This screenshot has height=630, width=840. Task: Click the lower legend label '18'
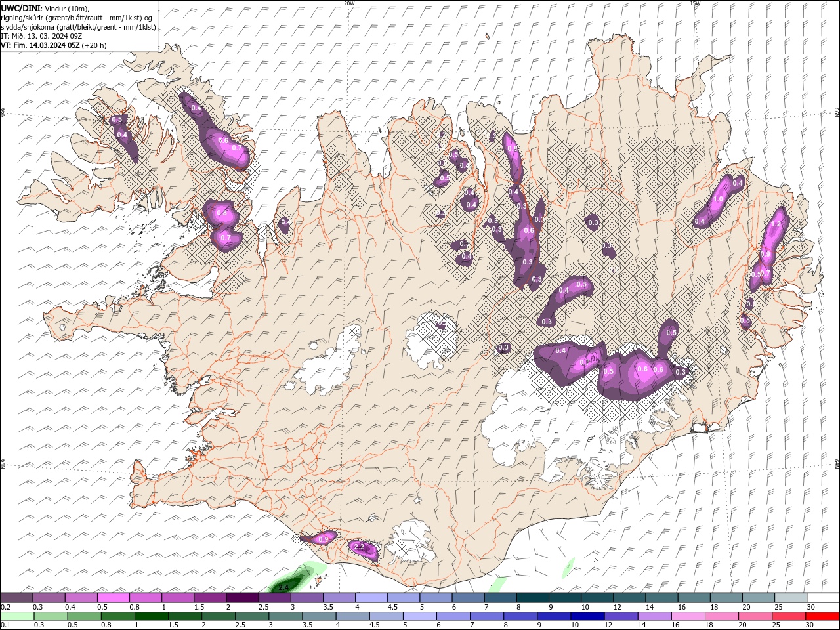(709, 625)
